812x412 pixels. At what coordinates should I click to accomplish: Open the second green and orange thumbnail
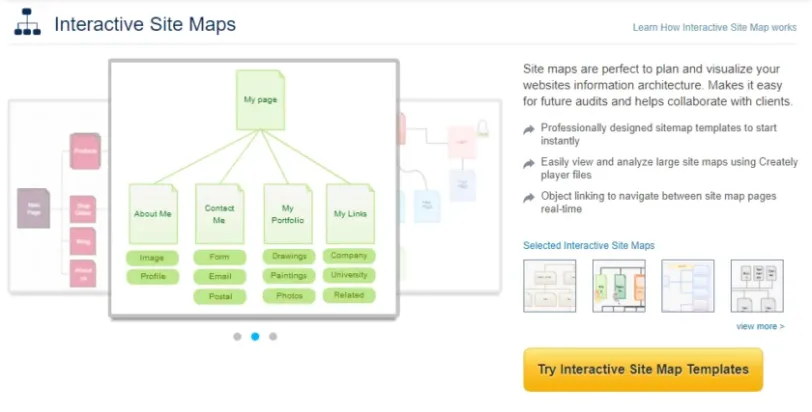click(x=618, y=286)
